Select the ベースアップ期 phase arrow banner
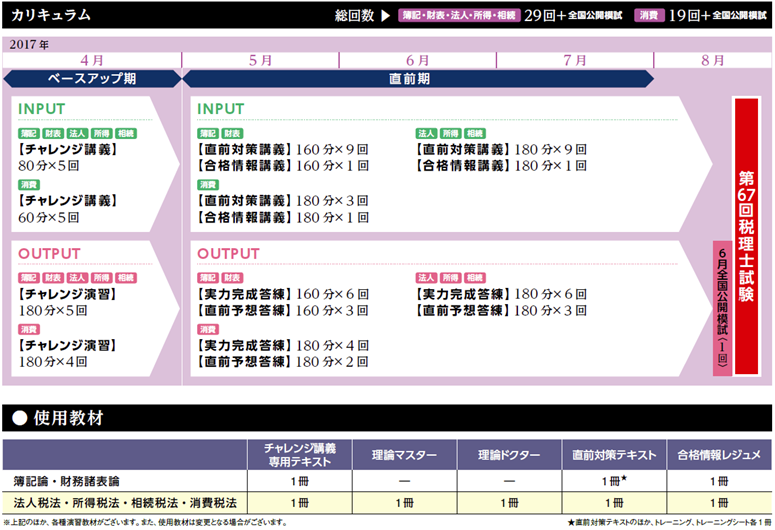Viewport: 775px width, 530px height. point(91,78)
